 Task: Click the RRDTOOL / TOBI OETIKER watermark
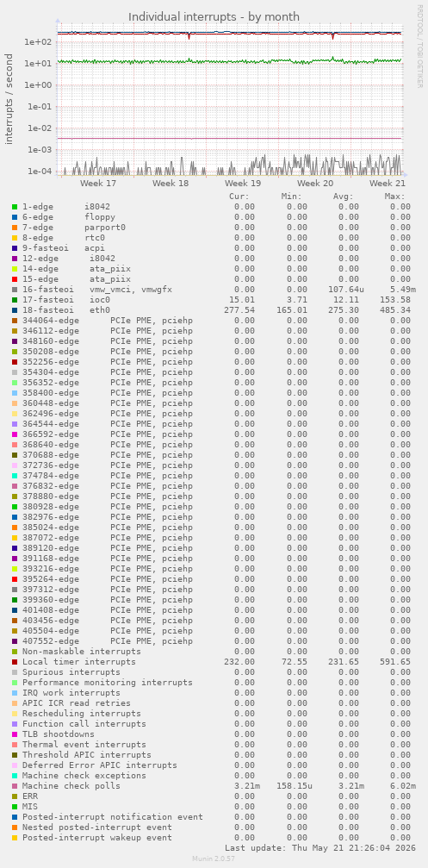point(419,47)
